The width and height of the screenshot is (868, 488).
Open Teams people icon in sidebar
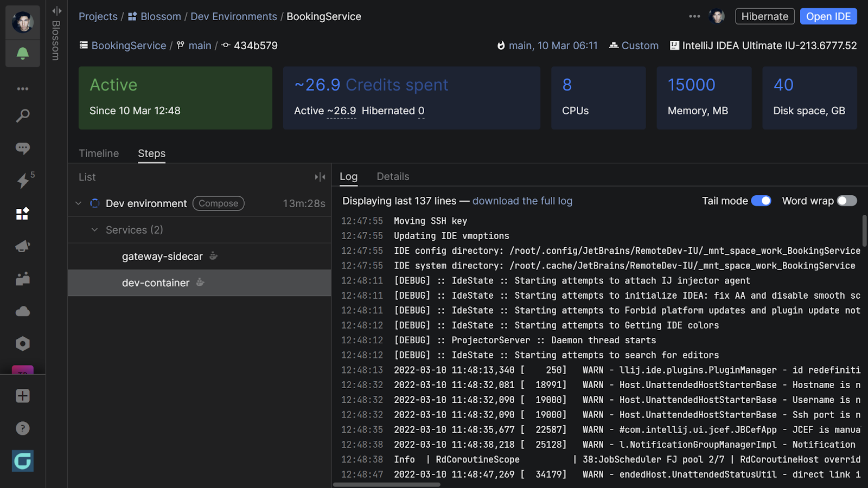click(23, 279)
